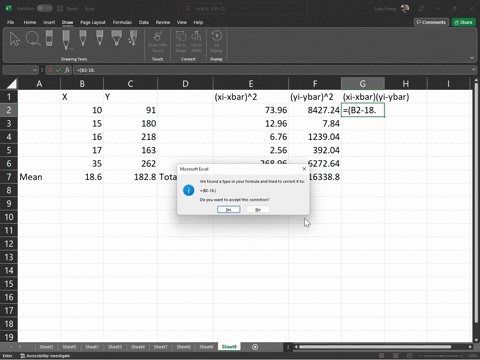Image resolution: width=480 pixels, height=360 pixels.
Task: Choose the Lasso Select tool
Action: point(33,39)
